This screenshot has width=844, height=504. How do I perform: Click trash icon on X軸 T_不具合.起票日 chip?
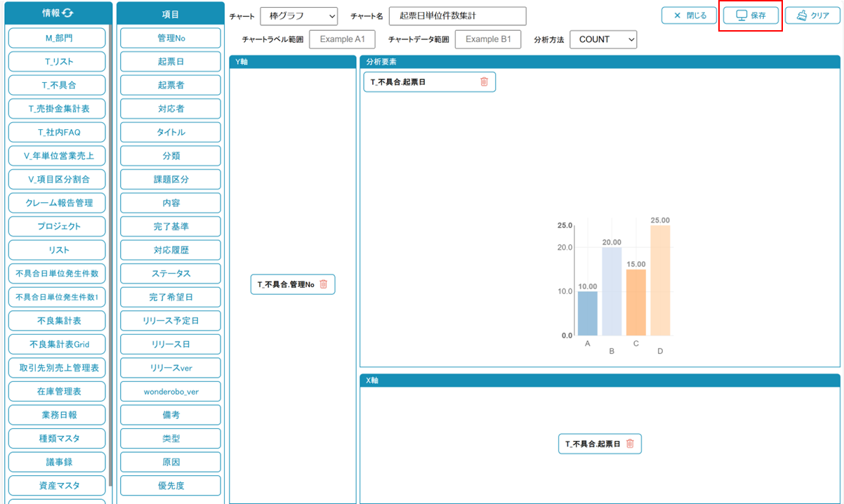(x=630, y=444)
